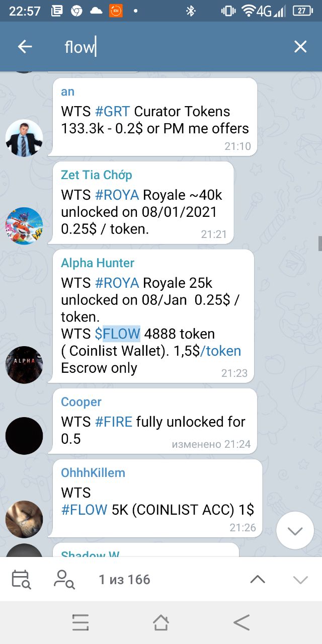View the avatar of user an
Screen dimensions: 322x644
(24, 138)
